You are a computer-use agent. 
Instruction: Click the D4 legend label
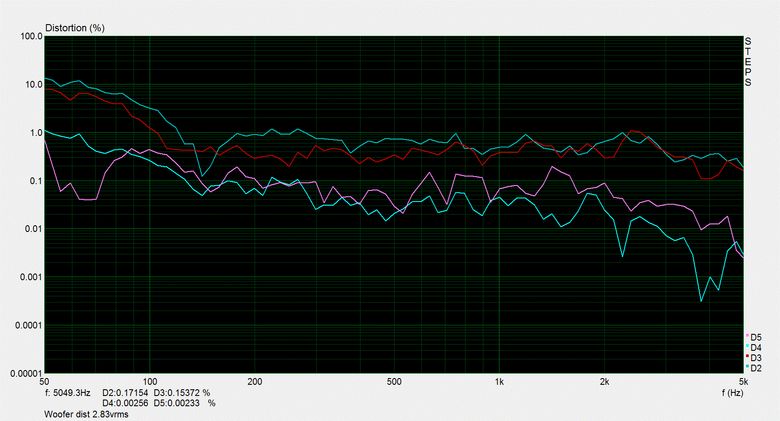(757, 347)
